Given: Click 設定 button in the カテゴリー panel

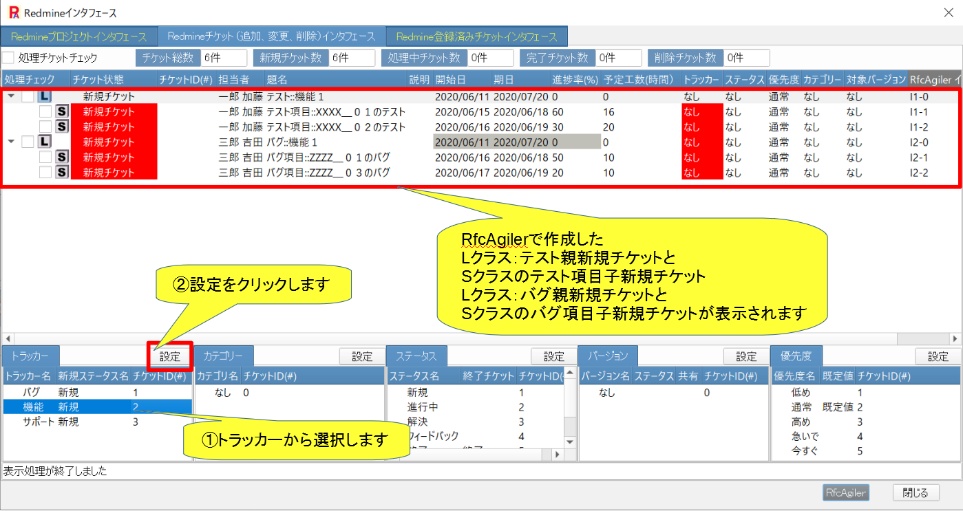Looking at the screenshot, I should [362, 356].
